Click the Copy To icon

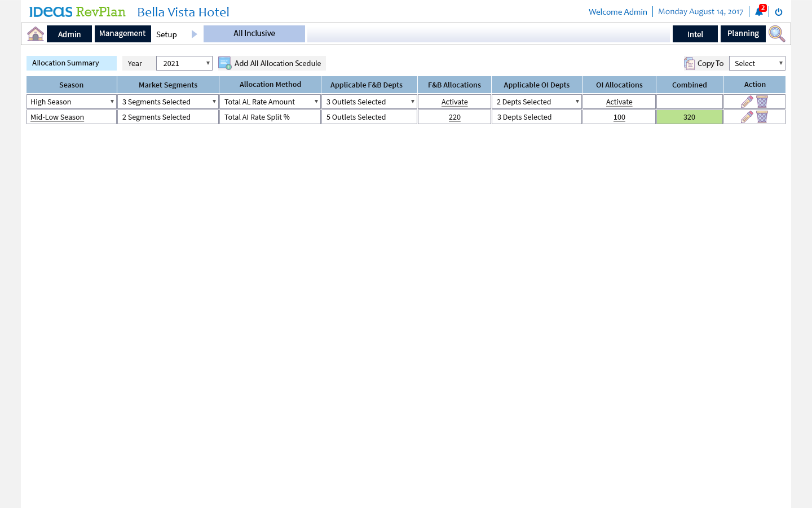[x=689, y=63]
